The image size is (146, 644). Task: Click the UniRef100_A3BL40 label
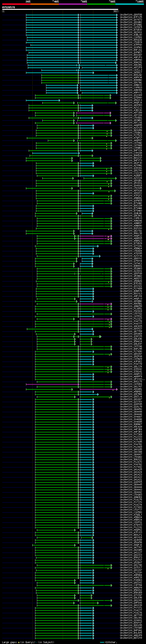click(131, 35)
